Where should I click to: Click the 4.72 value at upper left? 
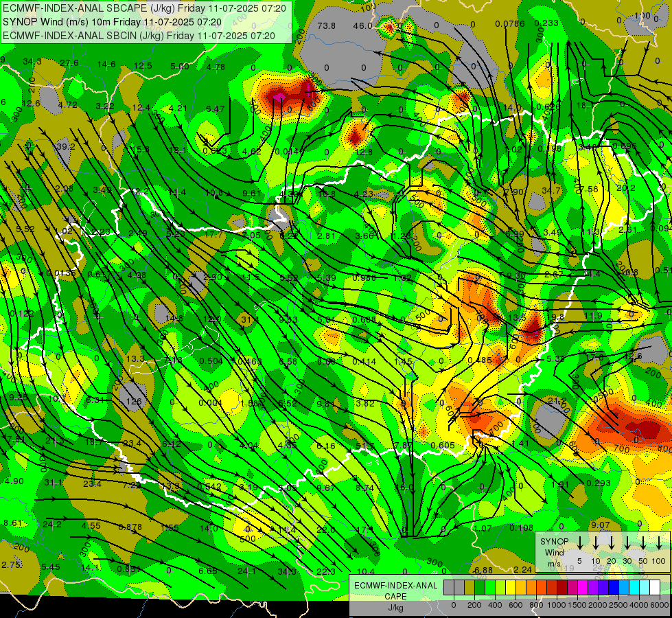(67, 104)
